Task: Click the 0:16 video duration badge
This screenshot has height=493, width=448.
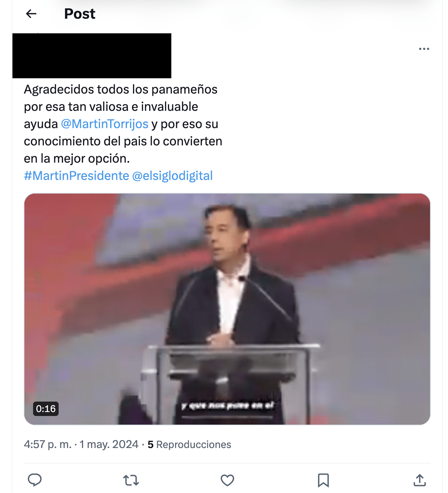Action: 46,409
